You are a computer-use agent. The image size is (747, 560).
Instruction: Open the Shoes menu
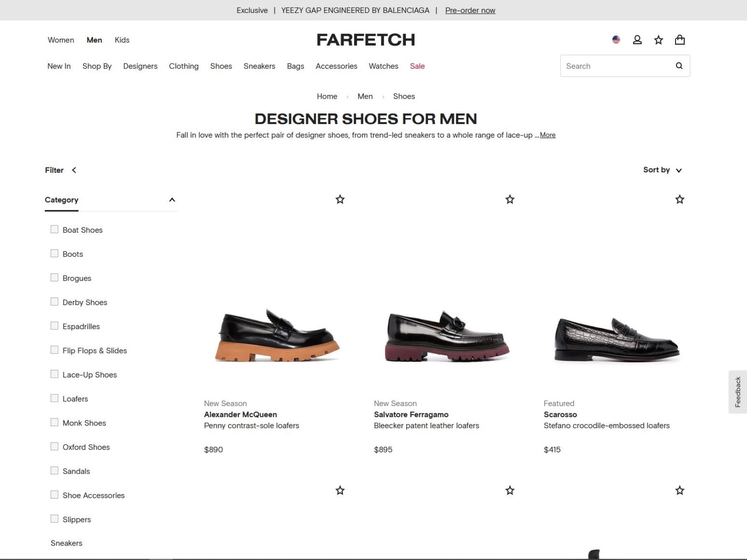click(x=221, y=66)
